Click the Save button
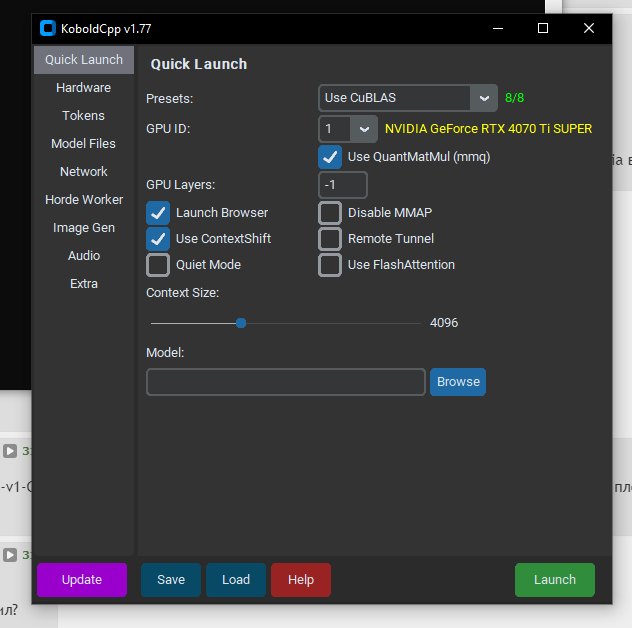This screenshot has height=628, width=632. tap(171, 580)
